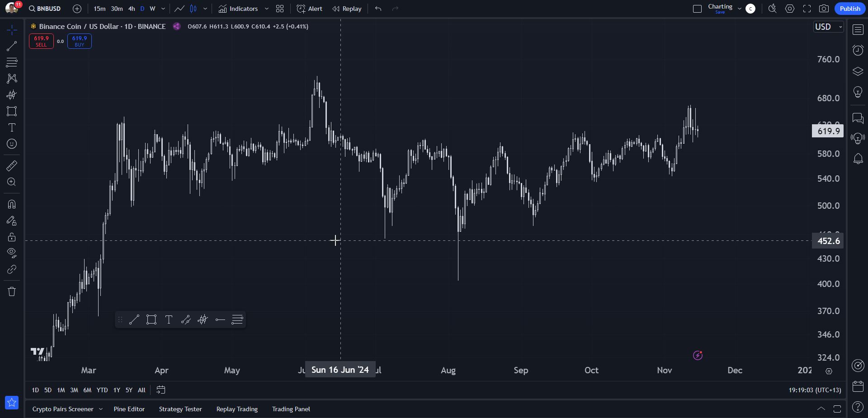Select the text annotation tool

point(12,127)
